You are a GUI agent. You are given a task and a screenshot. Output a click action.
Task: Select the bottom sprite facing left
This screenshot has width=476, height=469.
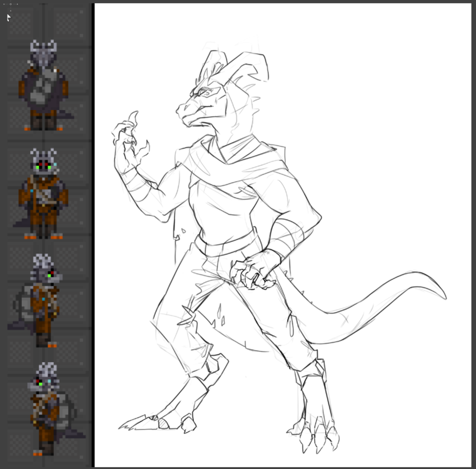point(45,408)
